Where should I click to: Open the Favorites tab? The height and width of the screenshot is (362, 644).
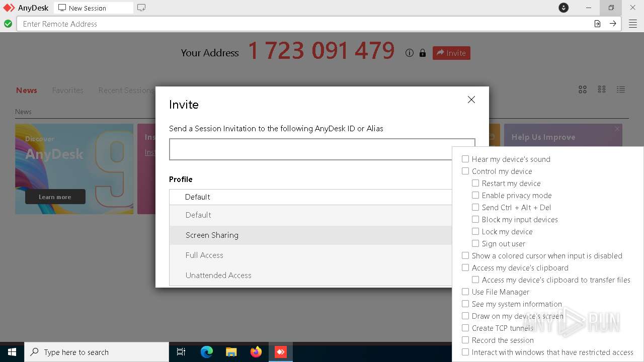coord(68,90)
